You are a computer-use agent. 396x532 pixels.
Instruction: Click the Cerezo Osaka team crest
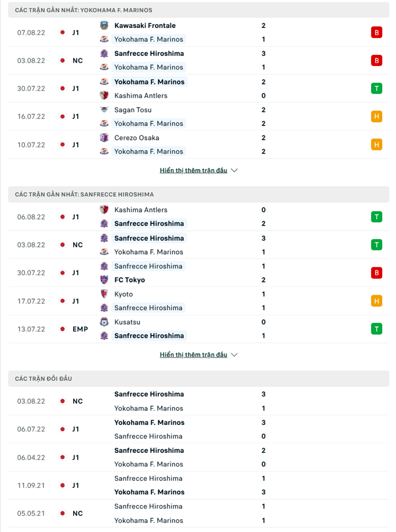point(104,137)
